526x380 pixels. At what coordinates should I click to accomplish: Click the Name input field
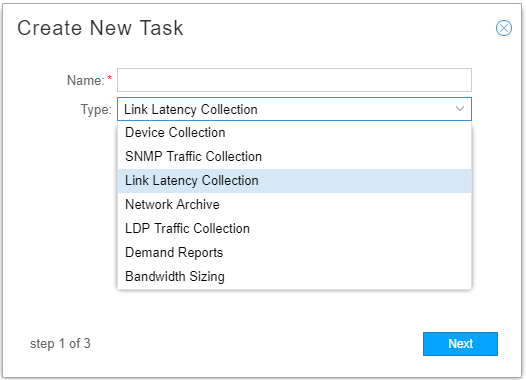(x=294, y=80)
